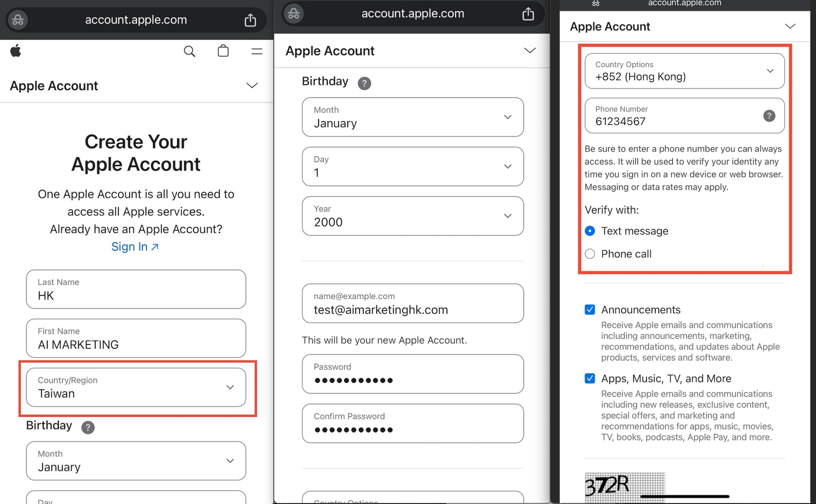Screen dimensions: 816x504
Task: Click email field with test@aimarketinghk.com
Action: (x=412, y=303)
